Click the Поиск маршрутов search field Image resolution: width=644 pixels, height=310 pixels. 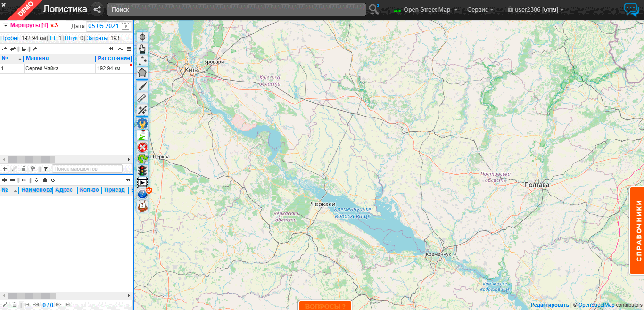[87, 169]
